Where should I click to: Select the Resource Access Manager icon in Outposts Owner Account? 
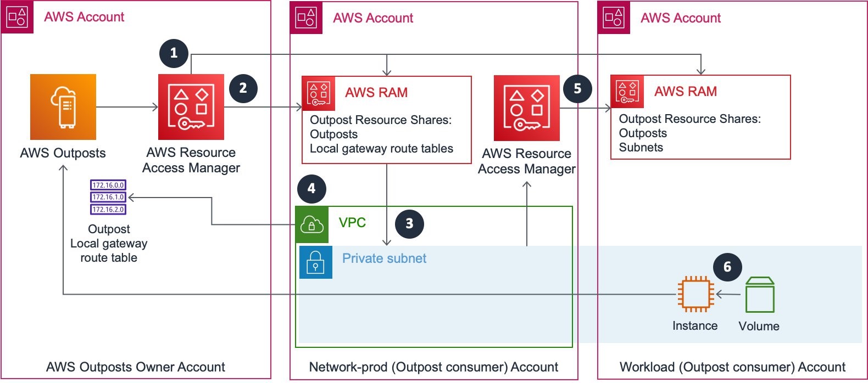tap(191, 107)
